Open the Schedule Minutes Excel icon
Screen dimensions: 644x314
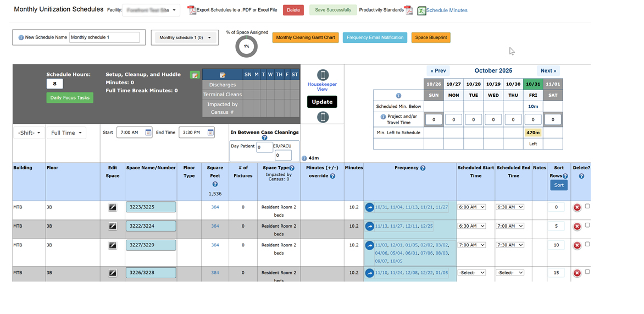coord(421,10)
